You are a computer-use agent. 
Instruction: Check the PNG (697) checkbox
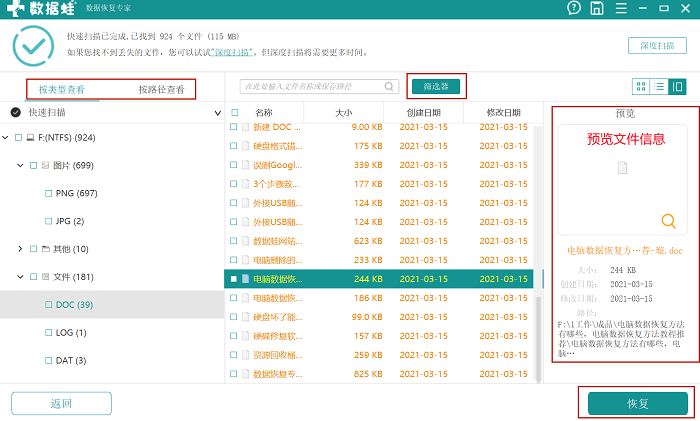click(x=48, y=193)
